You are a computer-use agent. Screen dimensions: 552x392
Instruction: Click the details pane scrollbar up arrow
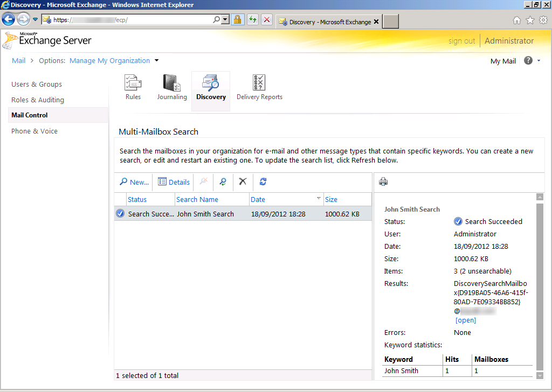[540, 197]
